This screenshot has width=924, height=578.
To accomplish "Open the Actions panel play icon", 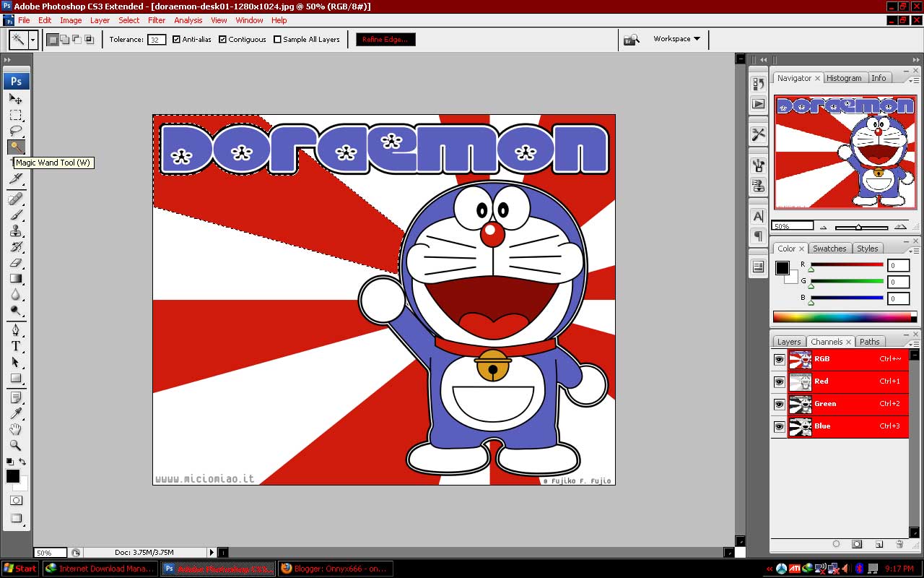I will 758,105.
